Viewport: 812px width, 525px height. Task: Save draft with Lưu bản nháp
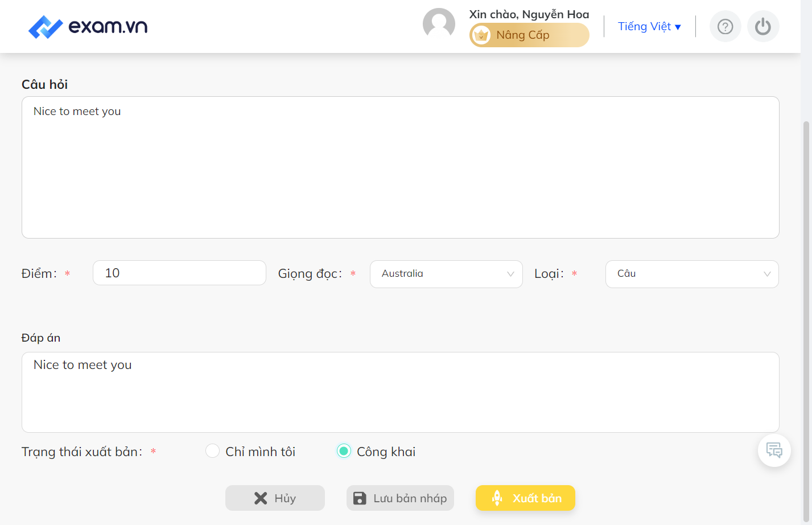(x=400, y=498)
